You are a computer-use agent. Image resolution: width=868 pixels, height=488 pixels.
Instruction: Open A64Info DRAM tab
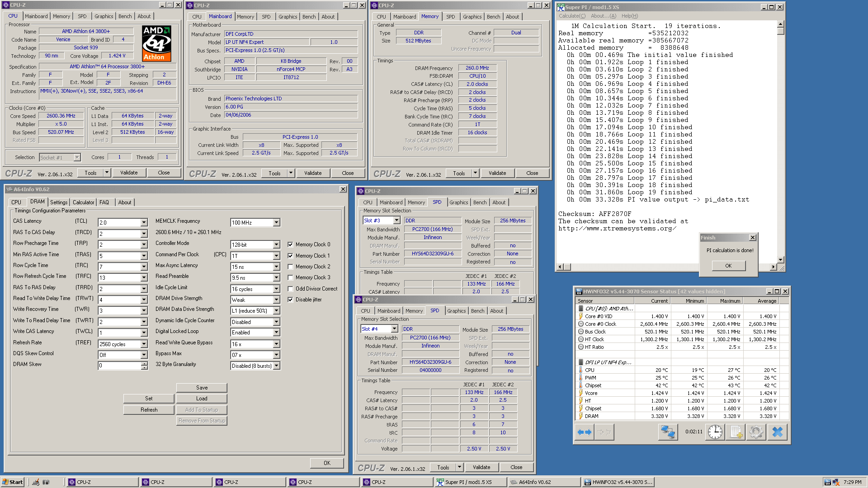[x=37, y=202]
